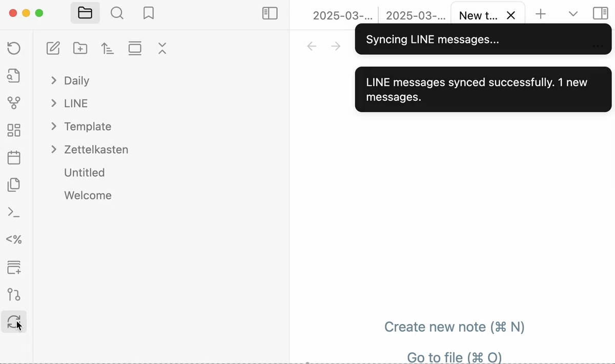Collapse all folders in explorer

162,49
